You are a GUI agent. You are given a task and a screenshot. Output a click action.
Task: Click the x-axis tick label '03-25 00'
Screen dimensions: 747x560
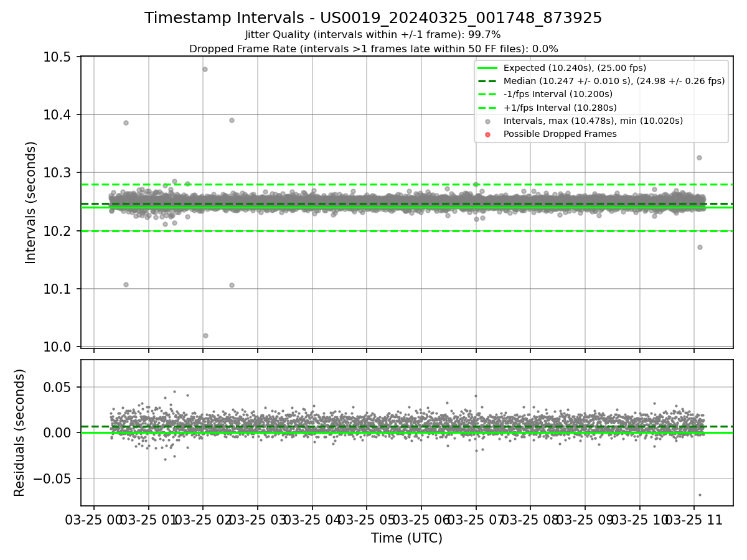click(x=94, y=520)
